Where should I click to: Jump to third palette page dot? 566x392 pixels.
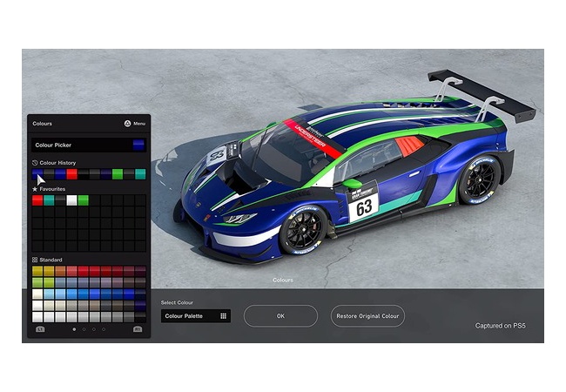pos(94,329)
